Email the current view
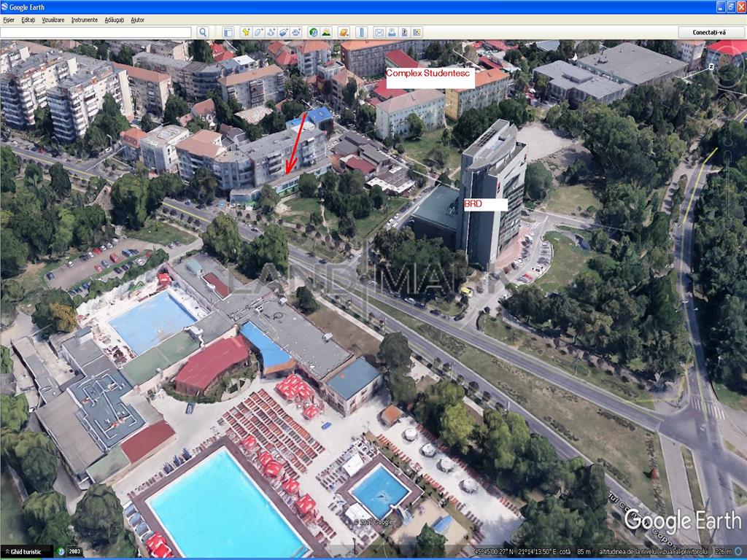This screenshot has height=560, width=747. click(379, 32)
